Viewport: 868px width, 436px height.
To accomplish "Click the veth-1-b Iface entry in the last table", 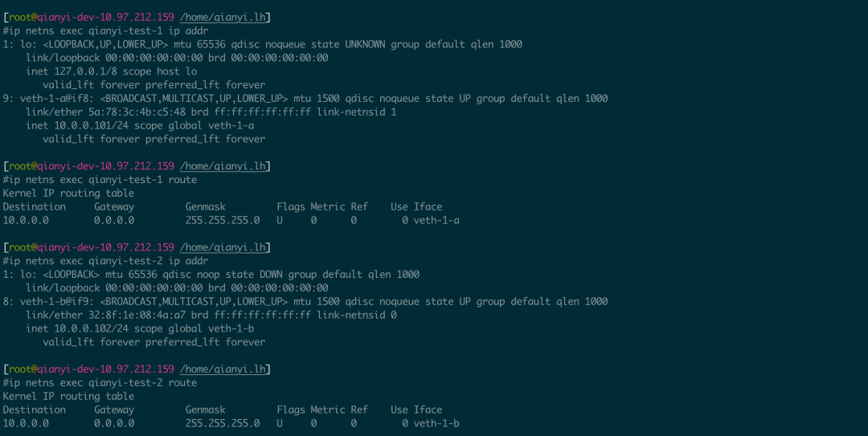I will pyautogui.click(x=436, y=423).
